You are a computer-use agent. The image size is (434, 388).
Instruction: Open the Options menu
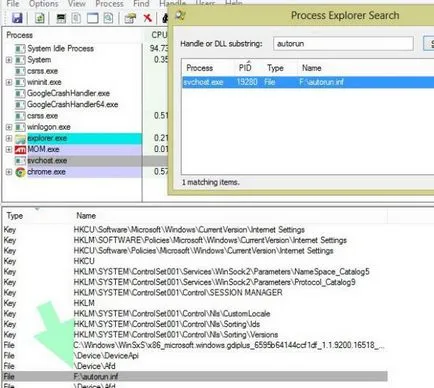pos(43,4)
